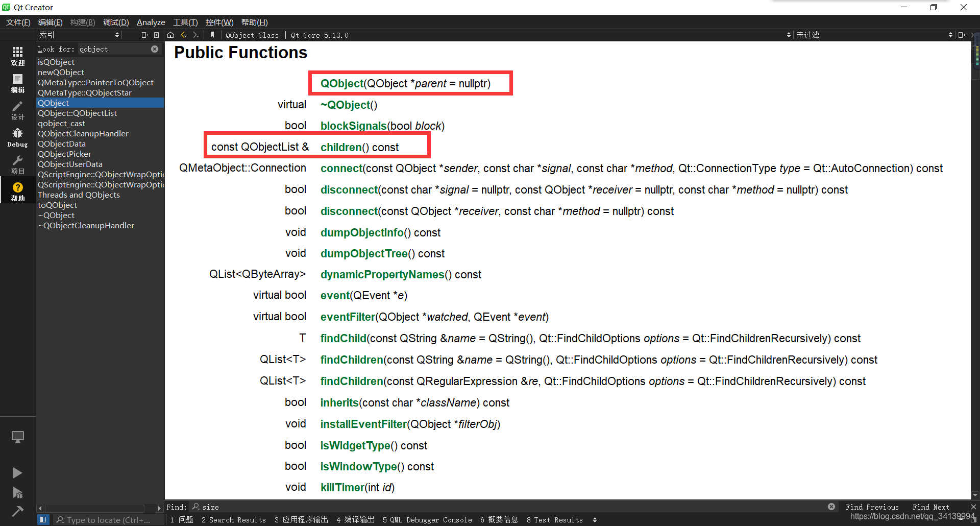Split the help sidebar panel
This screenshot has height=526, width=980.
(x=145, y=35)
